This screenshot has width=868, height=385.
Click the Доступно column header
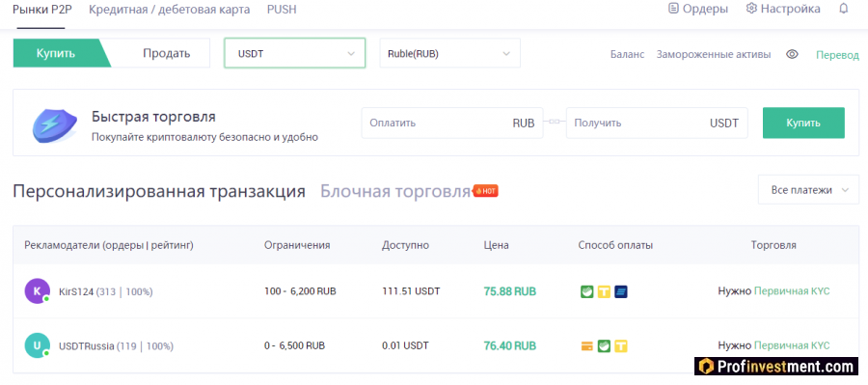pyautogui.click(x=405, y=245)
